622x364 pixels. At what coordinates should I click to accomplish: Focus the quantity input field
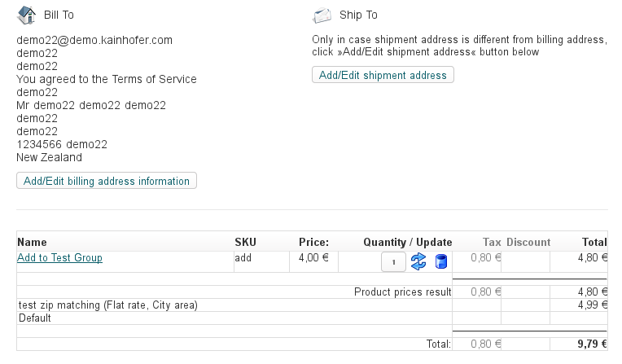(x=394, y=261)
